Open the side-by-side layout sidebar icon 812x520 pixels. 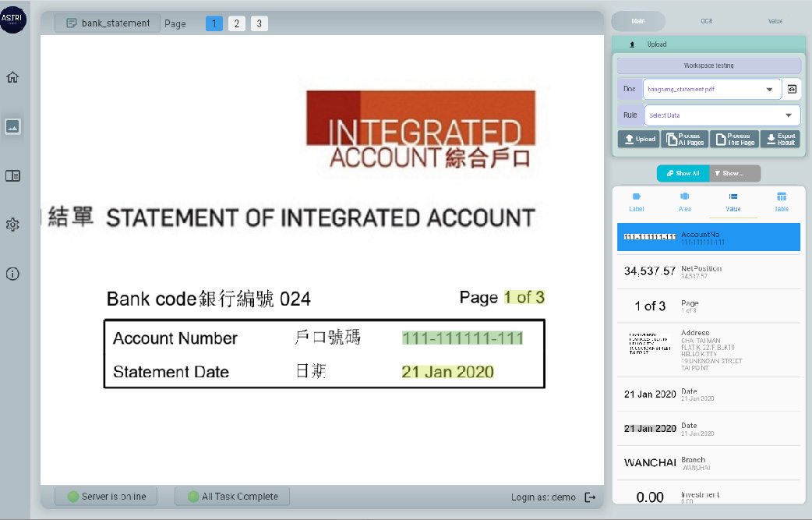(x=12, y=175)
